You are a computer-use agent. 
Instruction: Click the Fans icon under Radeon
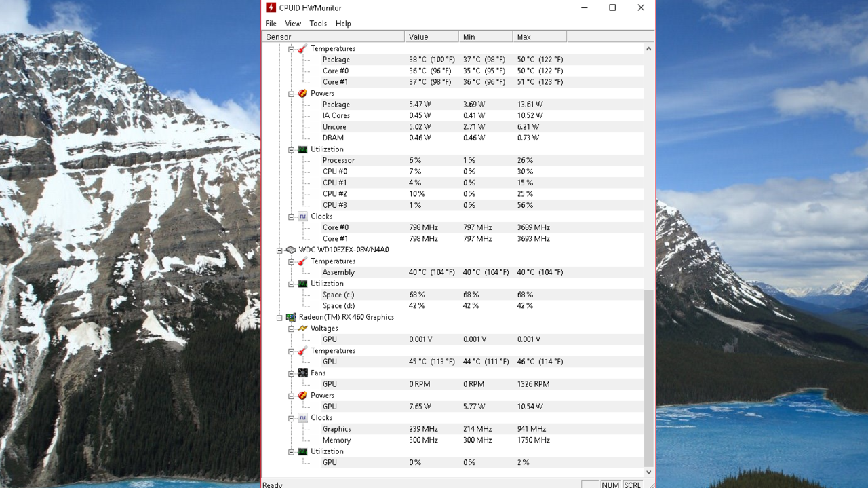302,373
